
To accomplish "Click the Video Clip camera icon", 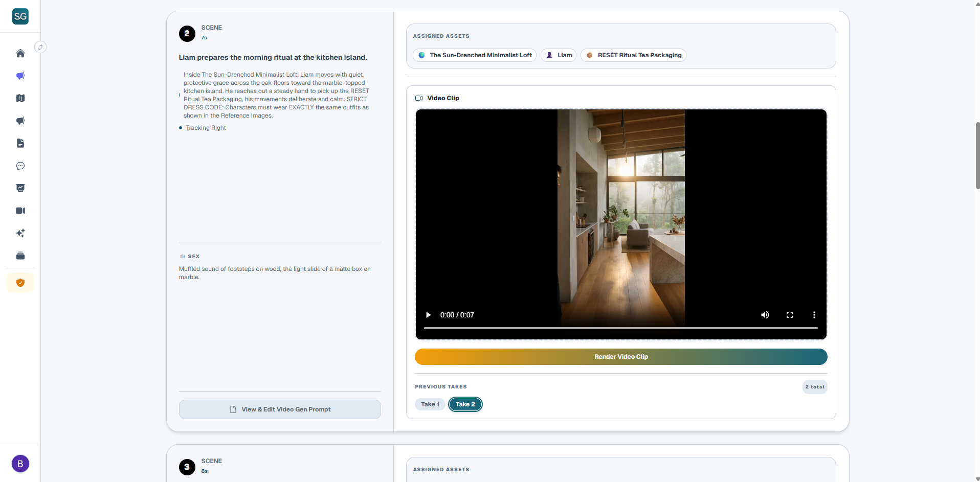I will pyautogui.click(x=419, y=98).
